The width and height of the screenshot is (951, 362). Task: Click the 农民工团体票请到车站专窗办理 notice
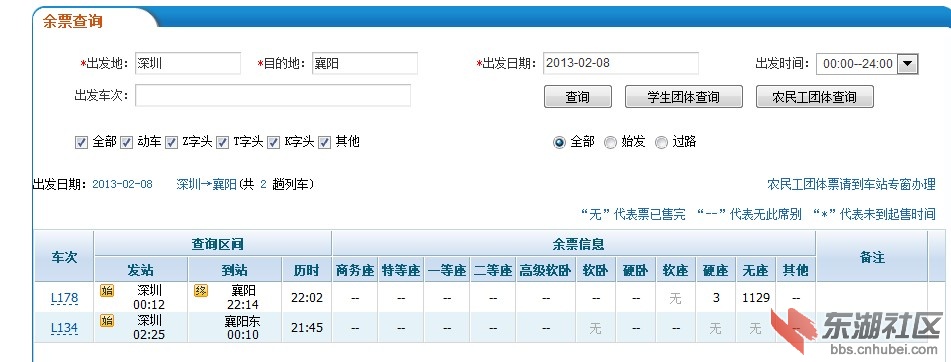[x=852, y=184]
